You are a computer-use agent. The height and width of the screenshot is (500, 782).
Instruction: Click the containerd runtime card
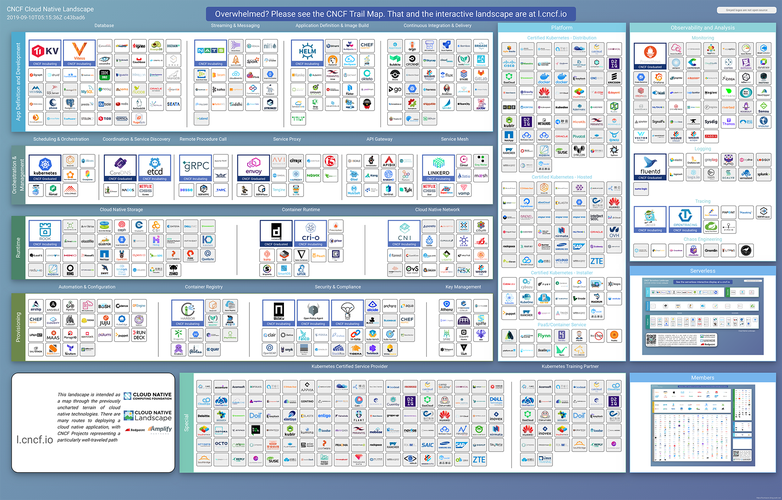coord(276,233)
